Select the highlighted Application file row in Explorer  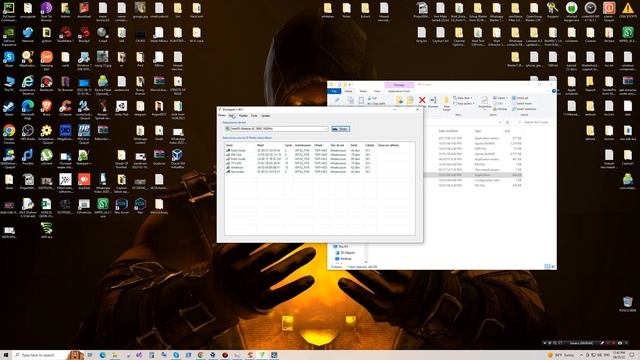(473, 175)
